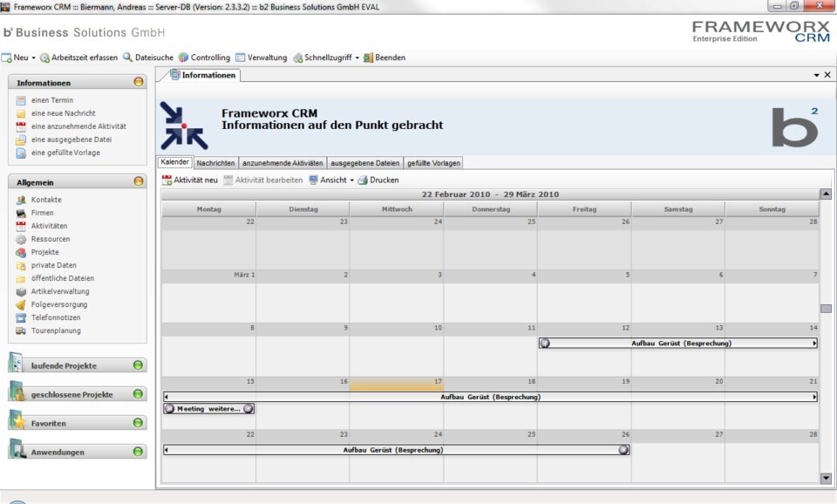Click the Sonntag column header
This screenshot has width=837, height=504.
click(x=772, y=209)
